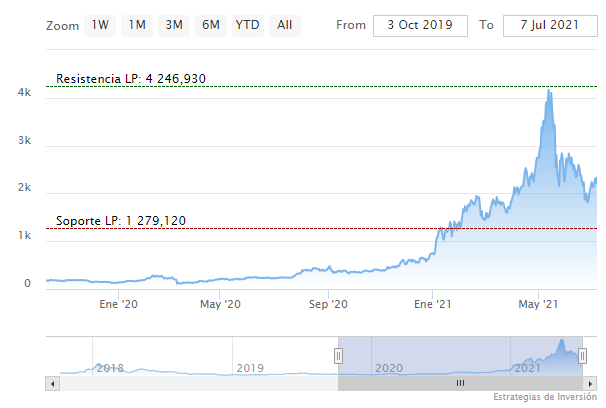606x408 pixels.
Task: Click navigator right range handle
Action: click(583, 356)
